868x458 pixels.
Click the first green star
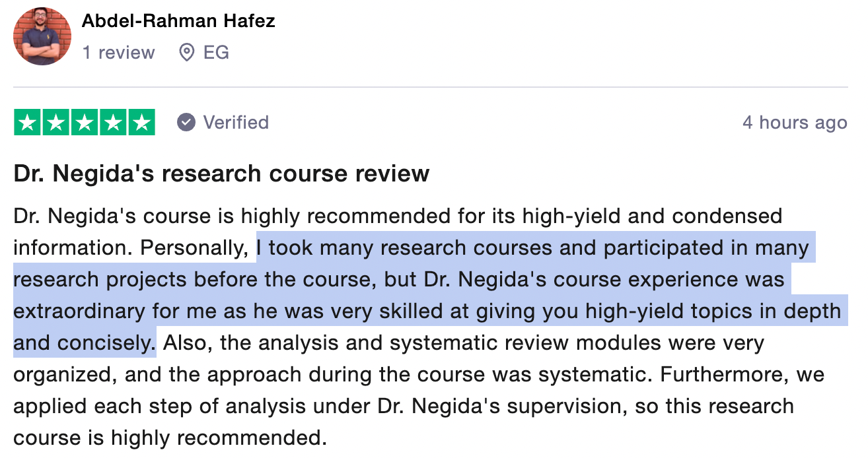[27, 123]
